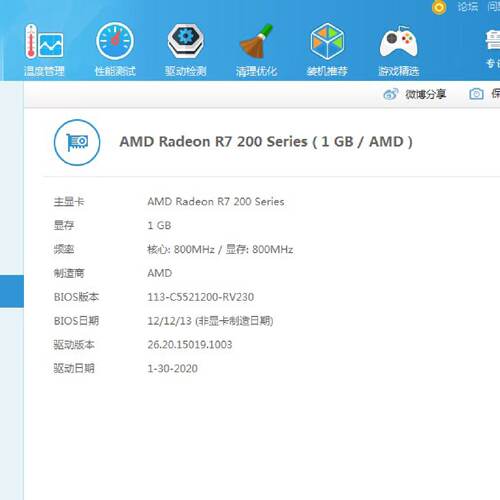The height and width of the screenshot is (500, 500).
Task: Click the camera screenshot icon
Action: point(476,94)
